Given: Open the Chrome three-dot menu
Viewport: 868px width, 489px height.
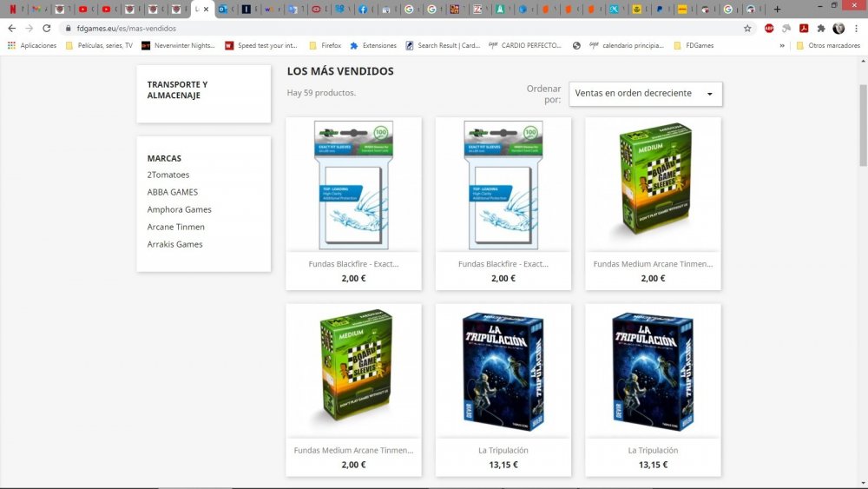Looking at the screenshot, I should tap(857, 29).
